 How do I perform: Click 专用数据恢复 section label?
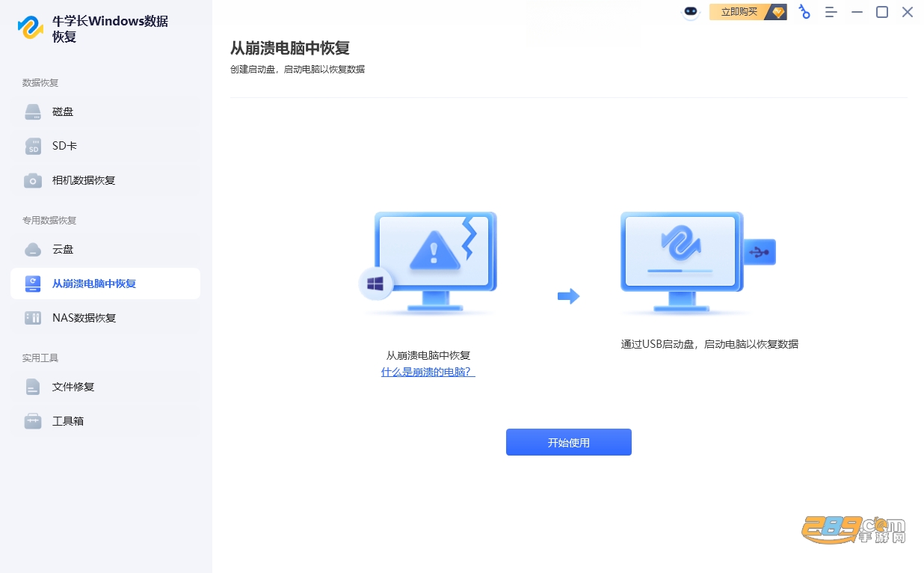pyautogui.click(x=49, y=221)
